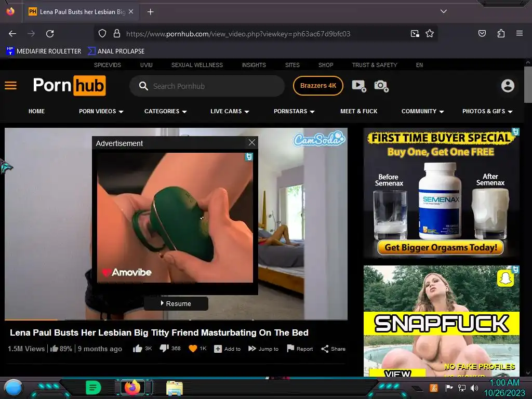Open the INSIGHTS link
532x399 pixels.
254,65
